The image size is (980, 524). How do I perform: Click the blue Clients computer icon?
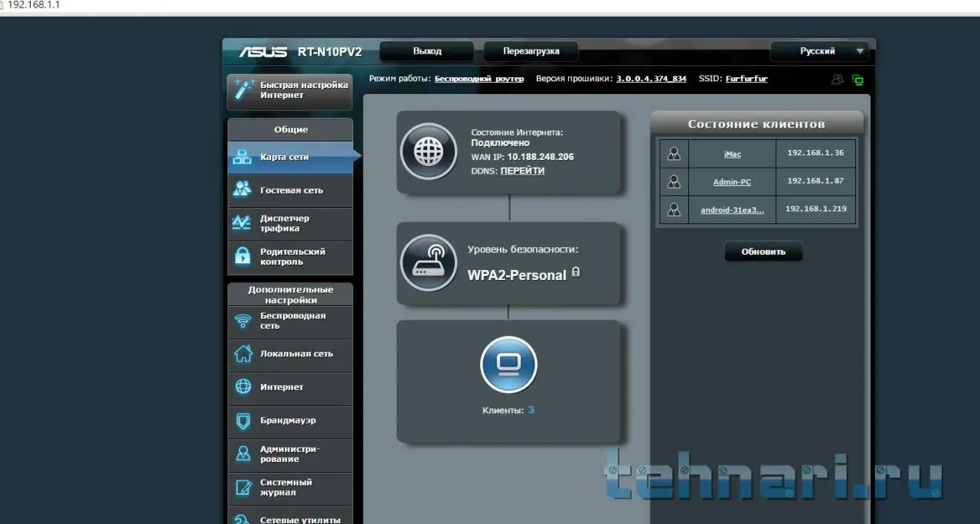[508, 364]
